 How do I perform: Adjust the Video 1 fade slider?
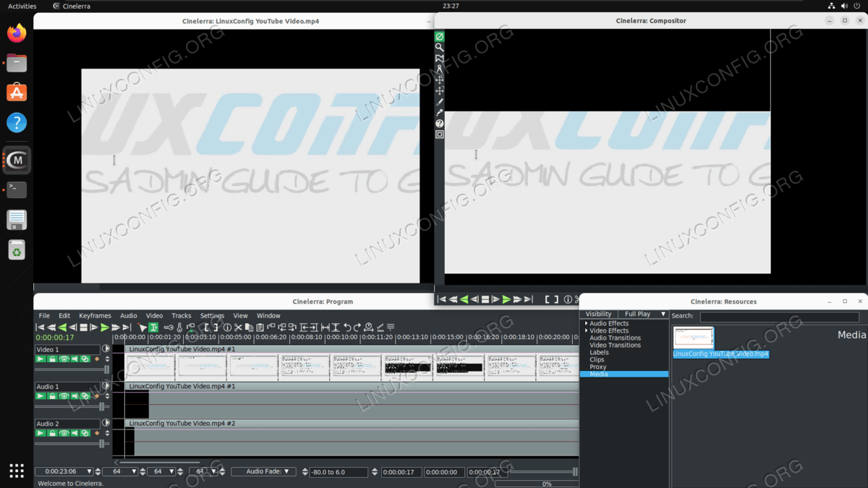(72, 369)
